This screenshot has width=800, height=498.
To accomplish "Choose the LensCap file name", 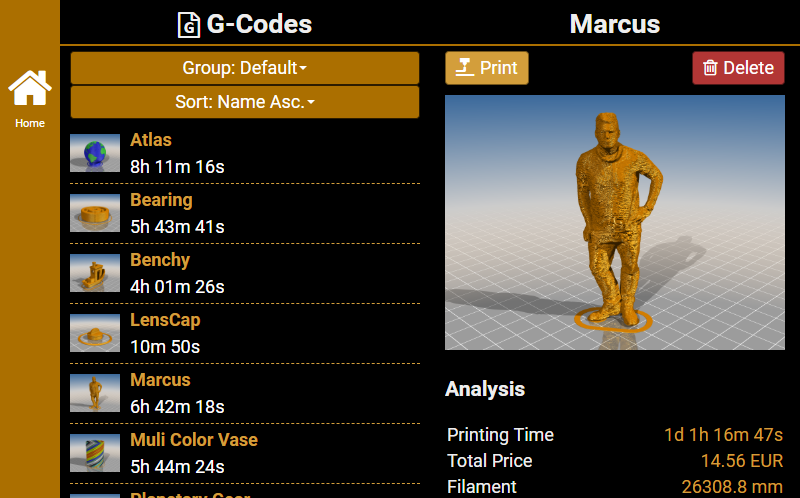I will 165,320.
